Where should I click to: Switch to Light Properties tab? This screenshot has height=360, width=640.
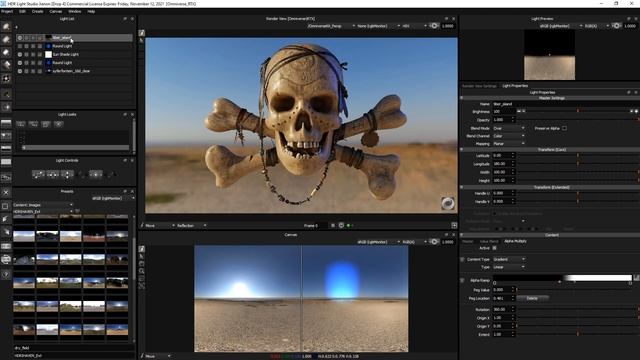tap(515, 86)
